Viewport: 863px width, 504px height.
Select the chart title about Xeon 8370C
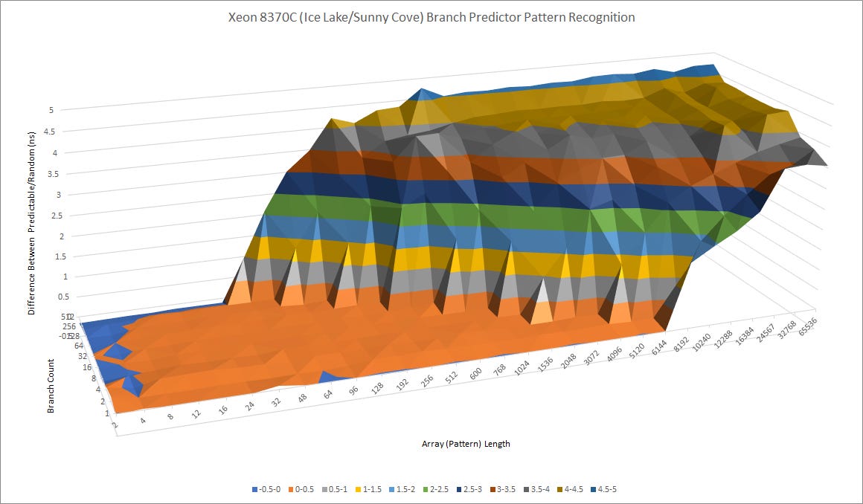point(431,18)
